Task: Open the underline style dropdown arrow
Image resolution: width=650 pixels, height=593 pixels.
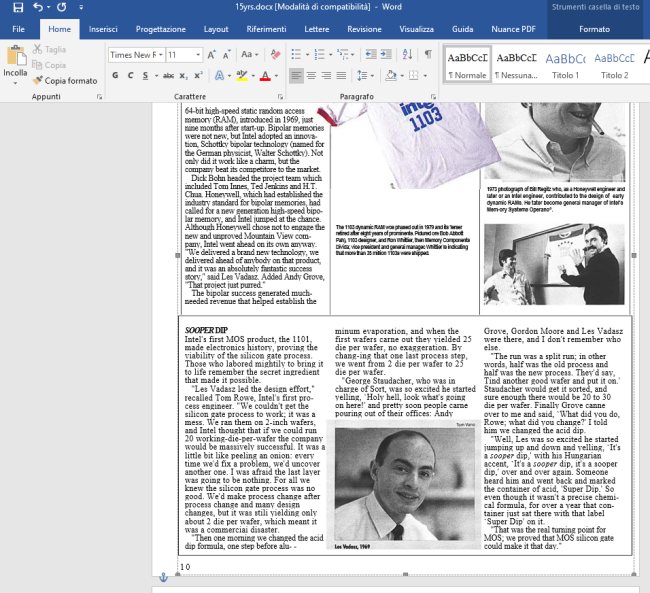Action: click(156, 76)
